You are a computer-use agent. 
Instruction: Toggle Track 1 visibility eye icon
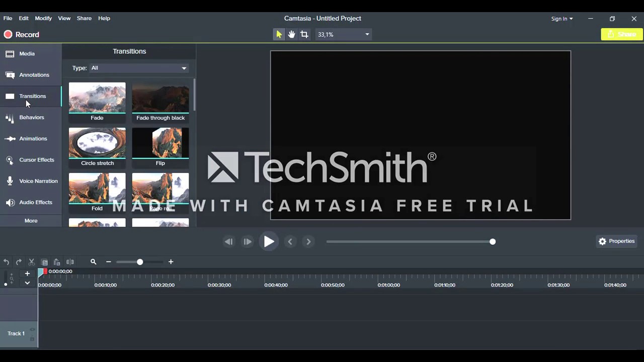pos(32,330)
